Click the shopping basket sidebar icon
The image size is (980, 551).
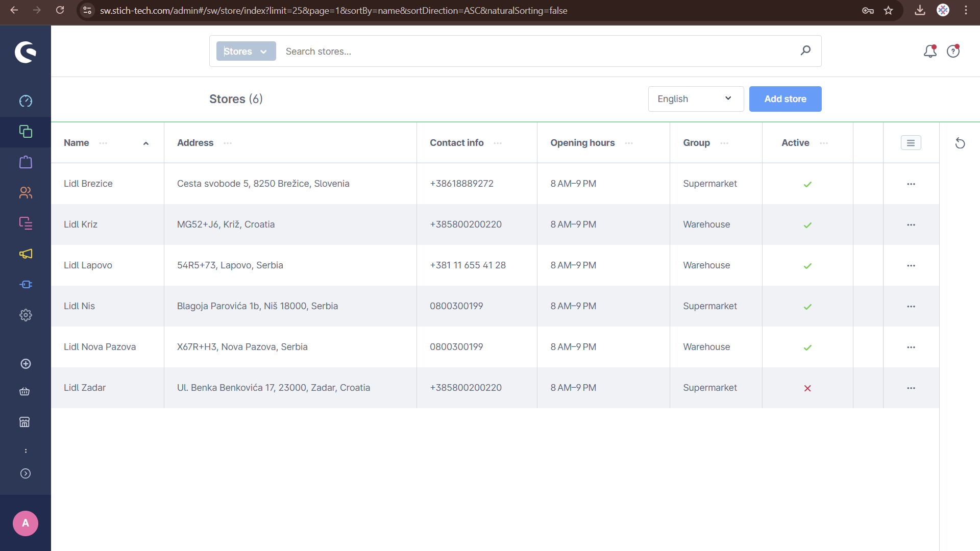tap(24, 392)
